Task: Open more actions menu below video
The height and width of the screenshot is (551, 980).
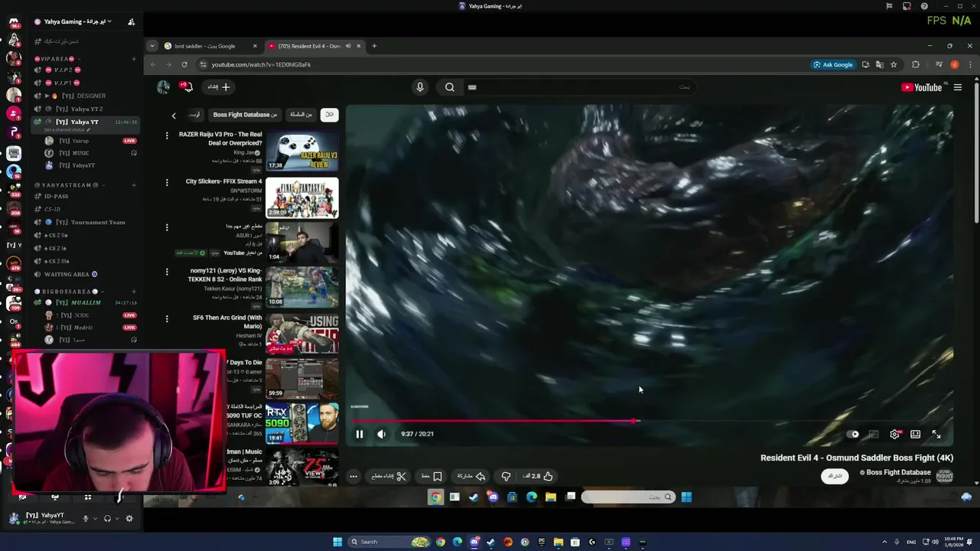Action: tap(353, 476)
